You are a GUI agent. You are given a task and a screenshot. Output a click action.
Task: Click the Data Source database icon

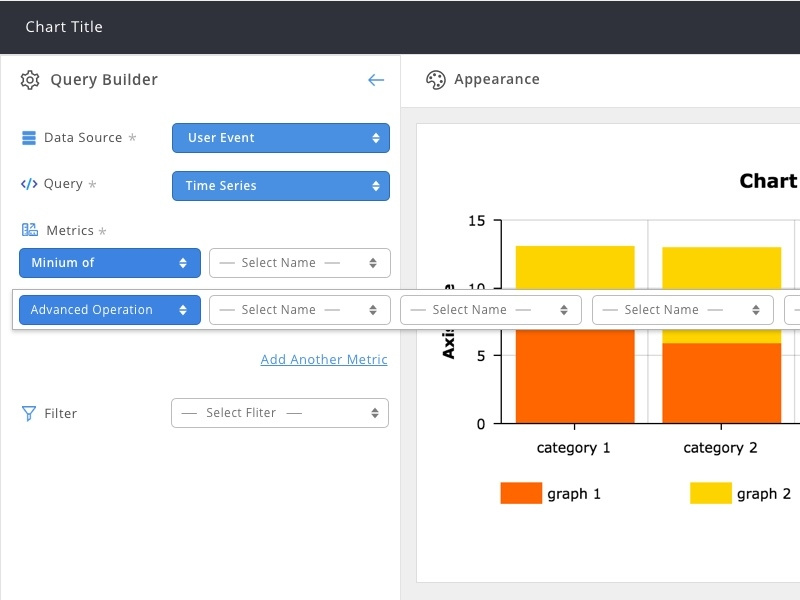pos(29,138)
